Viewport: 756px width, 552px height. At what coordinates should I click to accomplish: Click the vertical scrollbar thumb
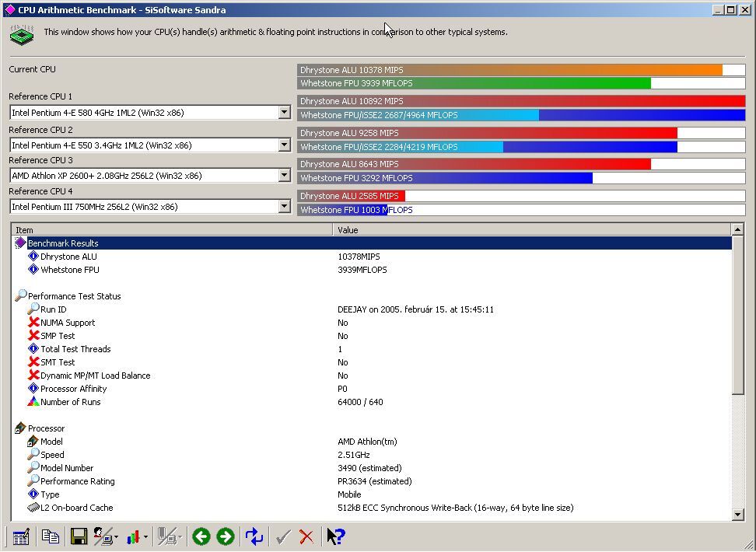coord(737,315)
